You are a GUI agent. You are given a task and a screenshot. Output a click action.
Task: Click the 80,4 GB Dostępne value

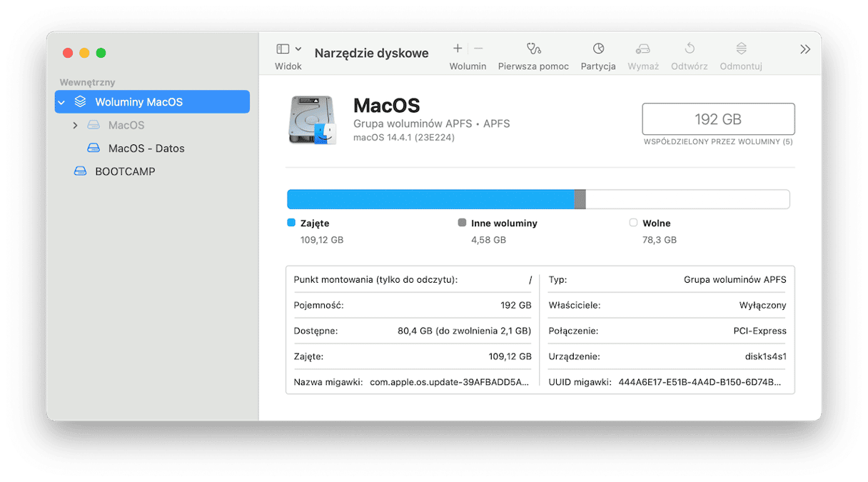[x=465, y=331]
